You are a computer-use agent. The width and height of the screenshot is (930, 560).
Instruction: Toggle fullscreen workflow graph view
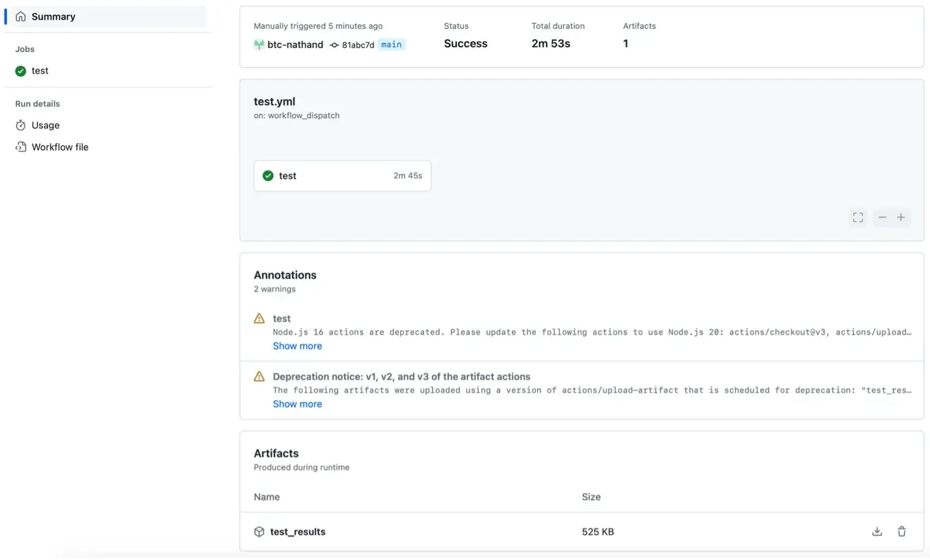pyautogui.click(x=858, y=217)
